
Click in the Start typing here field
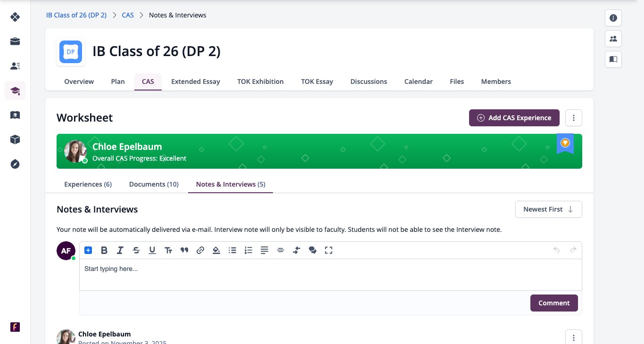330,275
